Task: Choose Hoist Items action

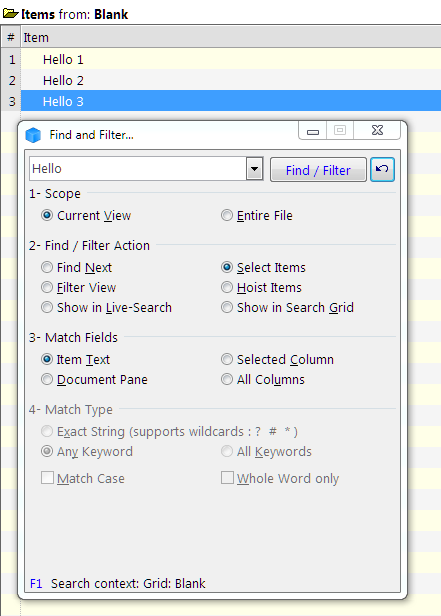Action: point(261,288)
